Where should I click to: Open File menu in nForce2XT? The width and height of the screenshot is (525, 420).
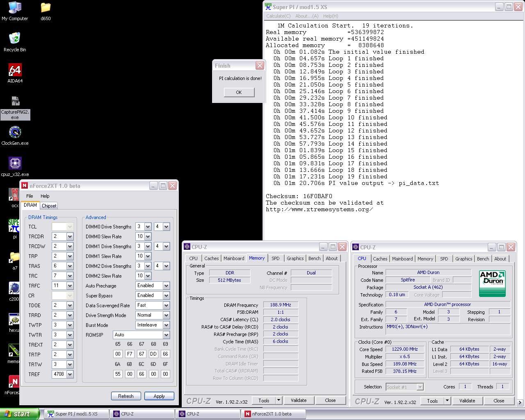[30, 196]
